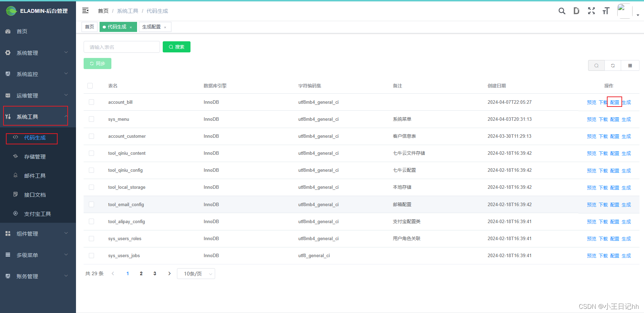This screenshot has height=313, width=644.
Task: Open column display settings grid icon
Action: coord(630,66)
